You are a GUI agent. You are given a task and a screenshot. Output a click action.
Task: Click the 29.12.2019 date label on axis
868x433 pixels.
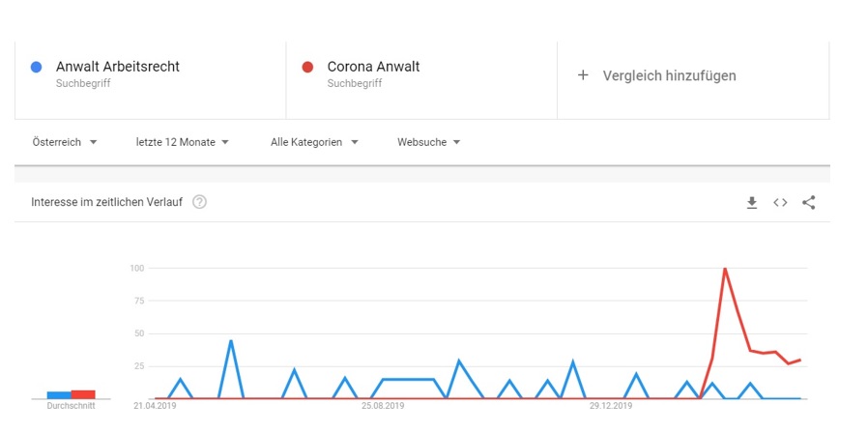coord(611,406)
